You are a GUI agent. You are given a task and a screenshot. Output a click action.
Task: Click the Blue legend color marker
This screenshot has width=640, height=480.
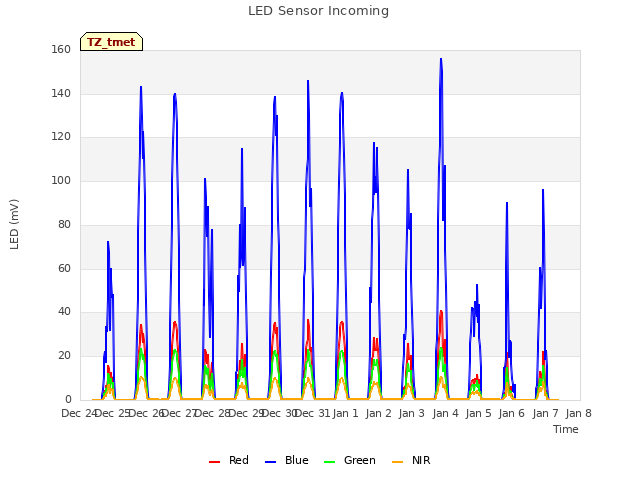click(271, 462)
